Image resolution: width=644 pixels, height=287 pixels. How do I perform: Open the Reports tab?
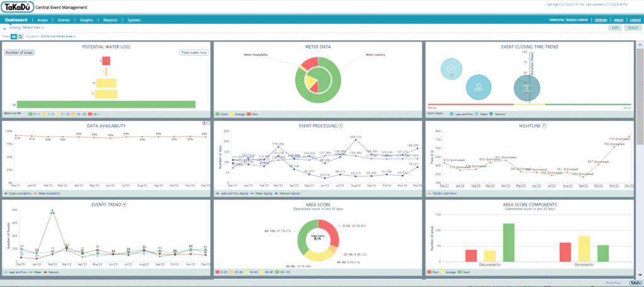coord(111,20)
